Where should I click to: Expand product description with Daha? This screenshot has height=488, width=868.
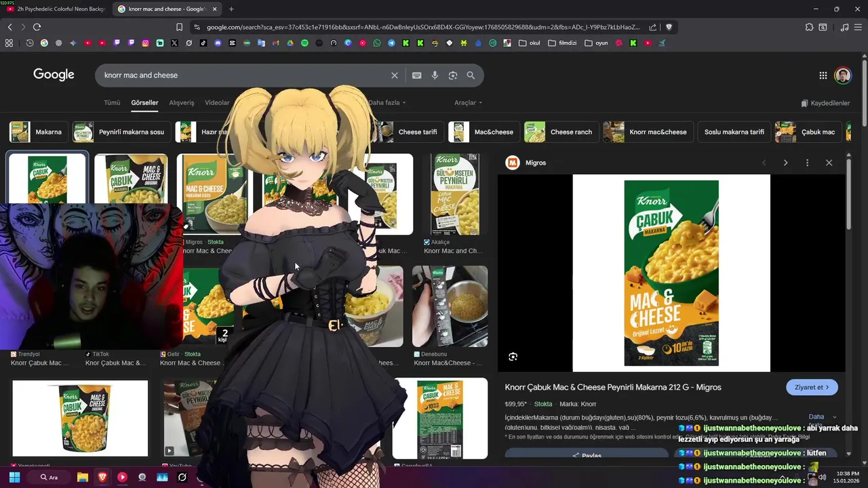pyautogui.click(x=822, y=417)
